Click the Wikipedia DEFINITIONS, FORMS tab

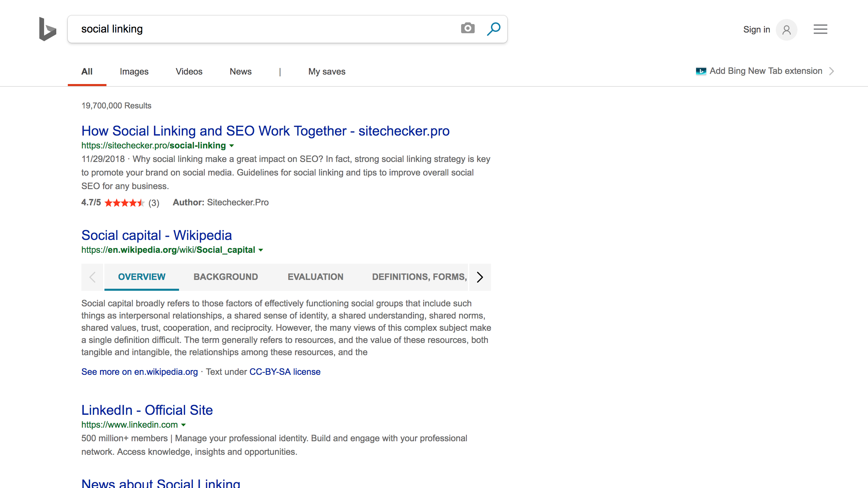pos(419,277)
